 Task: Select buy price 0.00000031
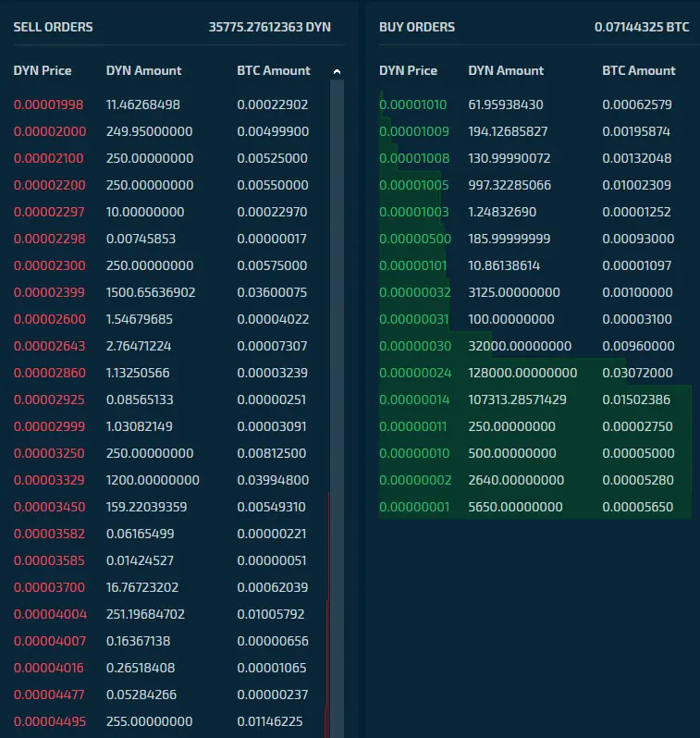(x=413, y=319)
